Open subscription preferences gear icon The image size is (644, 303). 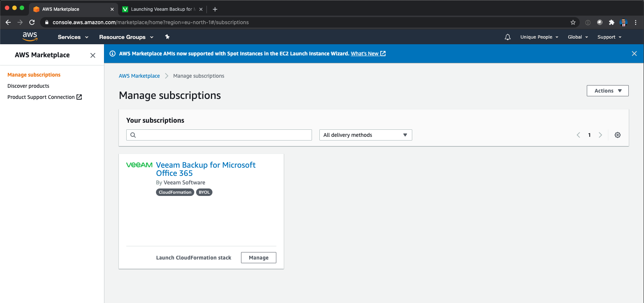point(618,135)
